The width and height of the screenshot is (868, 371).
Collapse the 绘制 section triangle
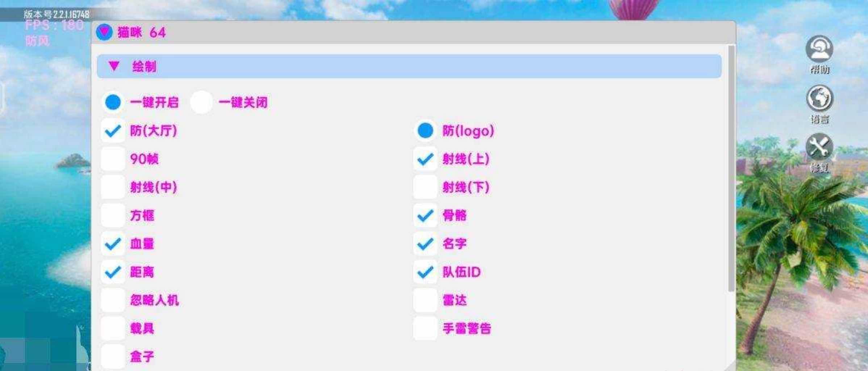click(x=114, y=66)
